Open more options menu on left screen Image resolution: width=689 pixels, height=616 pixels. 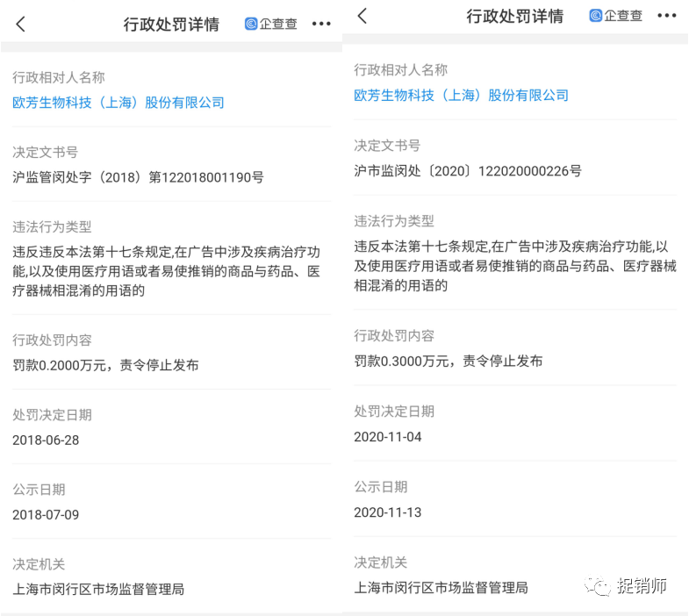pyautogui.click(x=321, y=24)
